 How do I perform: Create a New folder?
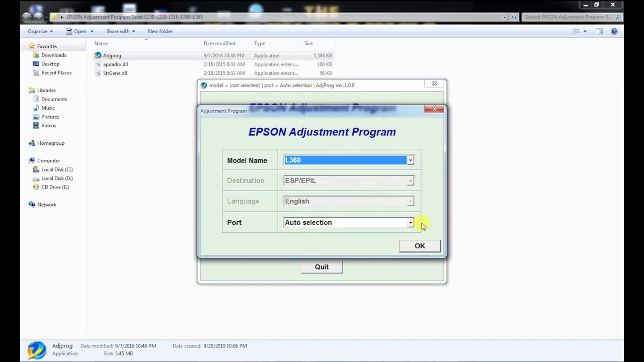tap(160, 31)
